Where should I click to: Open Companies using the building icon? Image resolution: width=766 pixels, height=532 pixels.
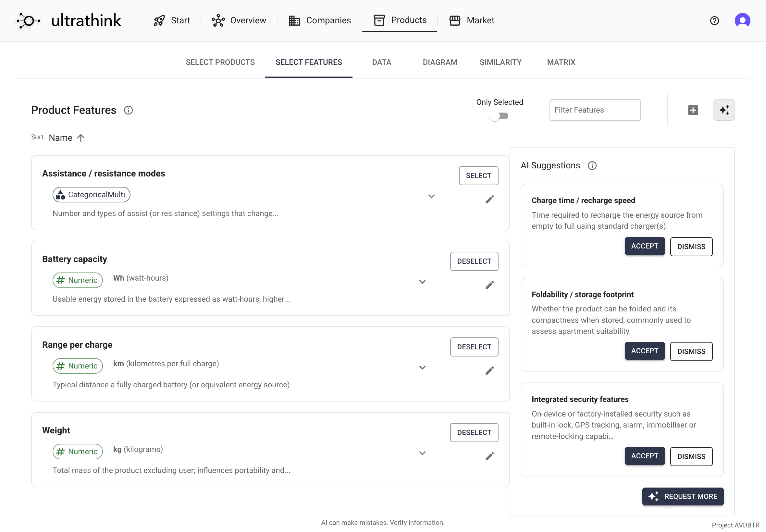(x=294, y=20)
